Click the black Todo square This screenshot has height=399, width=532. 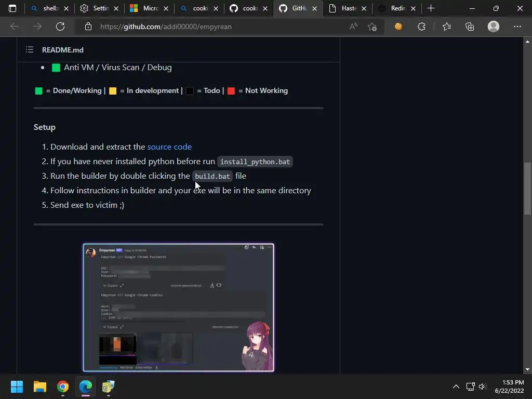pos(190,91)
